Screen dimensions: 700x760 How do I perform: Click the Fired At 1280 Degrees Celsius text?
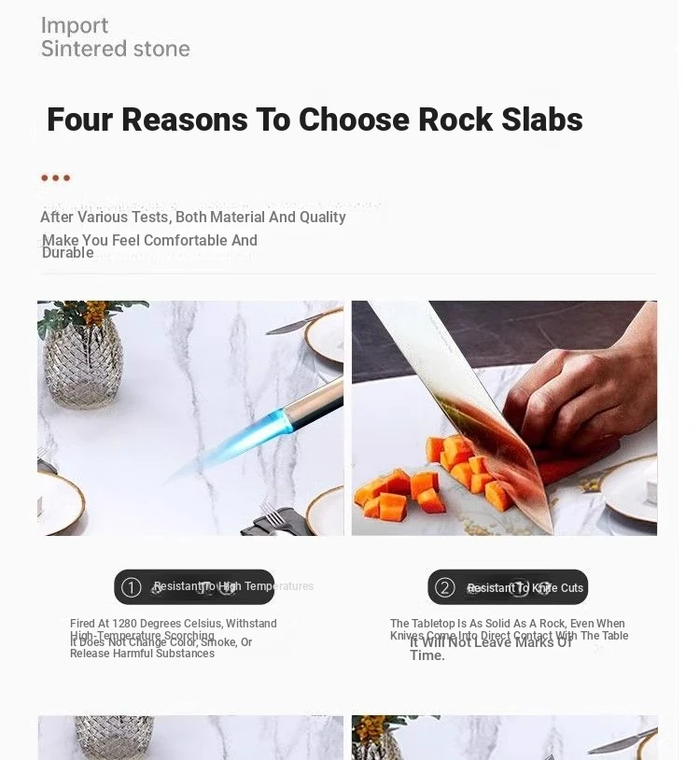(x=174, y=624)
